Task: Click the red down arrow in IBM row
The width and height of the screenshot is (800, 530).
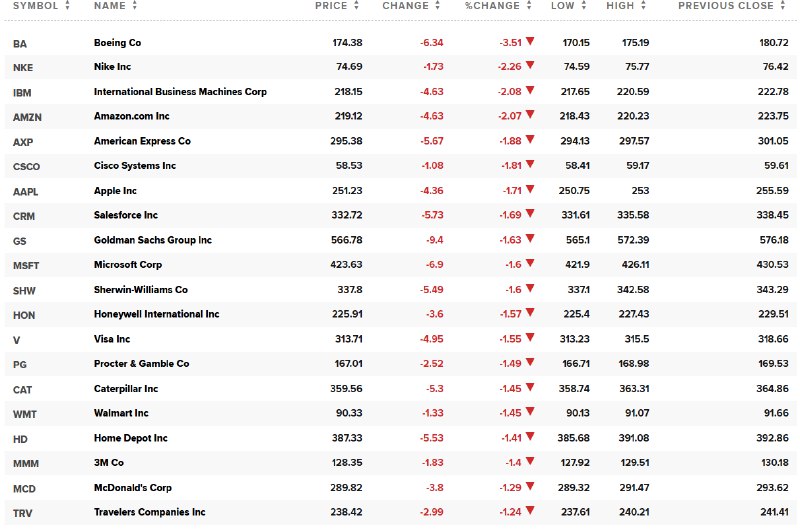Action: tap(530, 90)
